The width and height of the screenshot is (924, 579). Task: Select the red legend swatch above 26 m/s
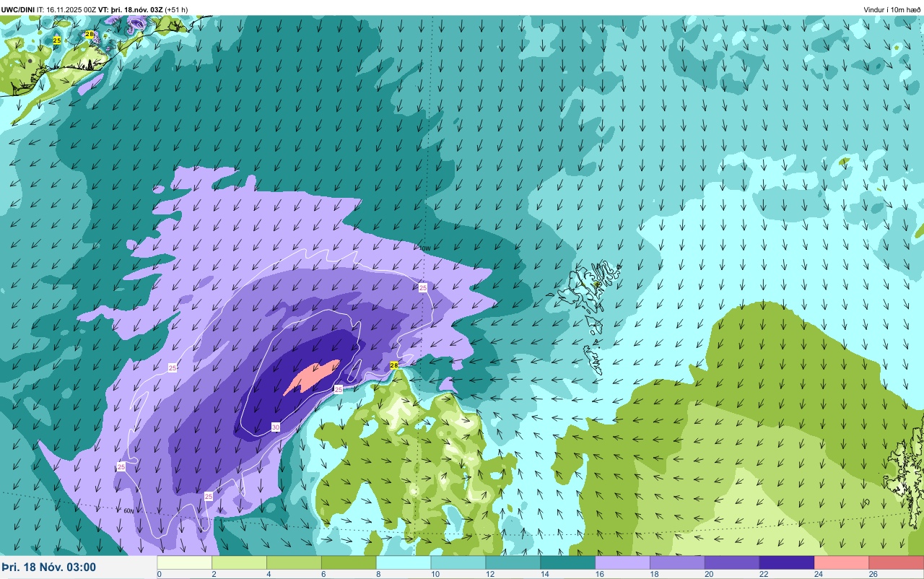897,563
